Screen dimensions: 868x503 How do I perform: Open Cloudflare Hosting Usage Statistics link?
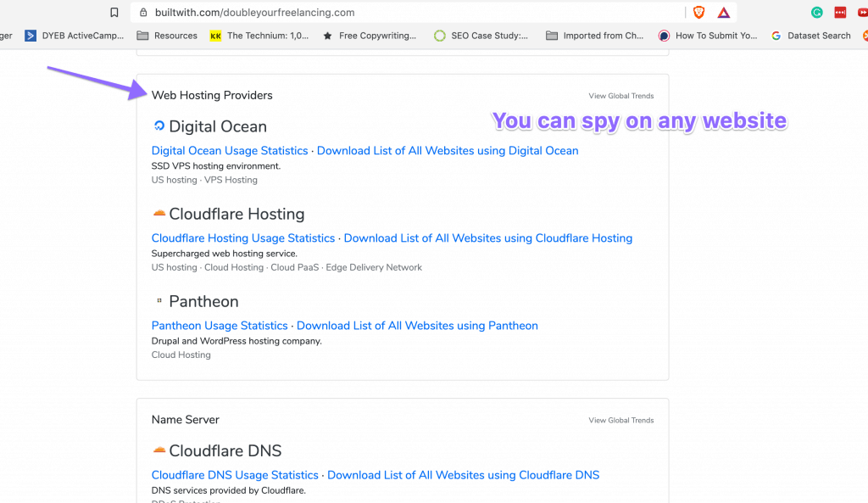click(x=243, y=238)
